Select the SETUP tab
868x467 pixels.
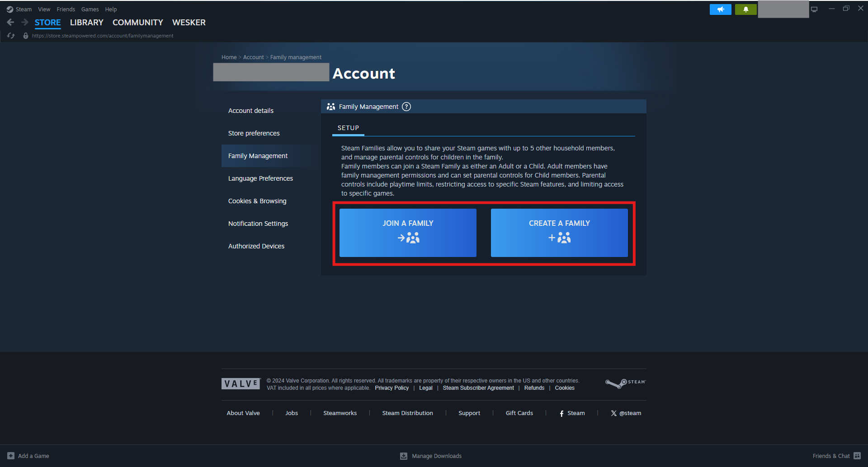349,128
